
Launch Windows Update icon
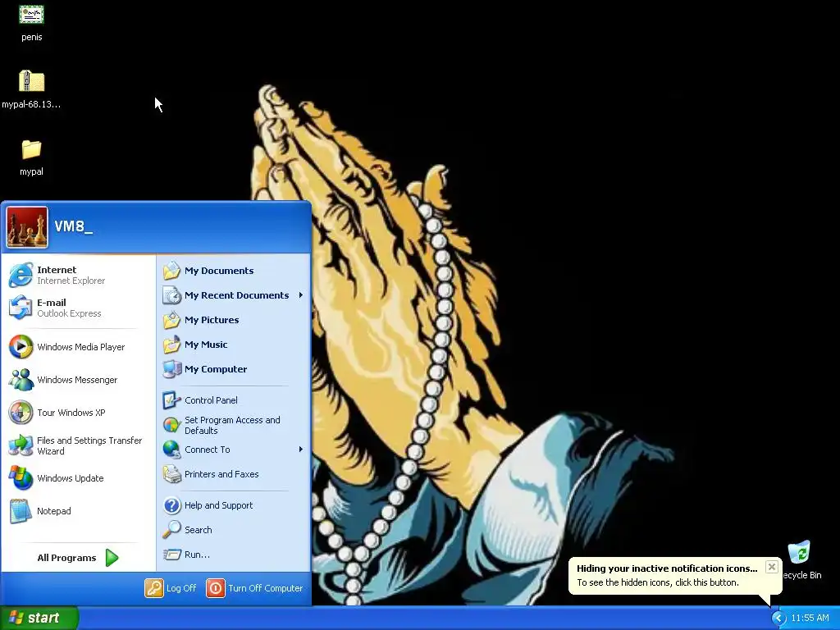[21, 478]
